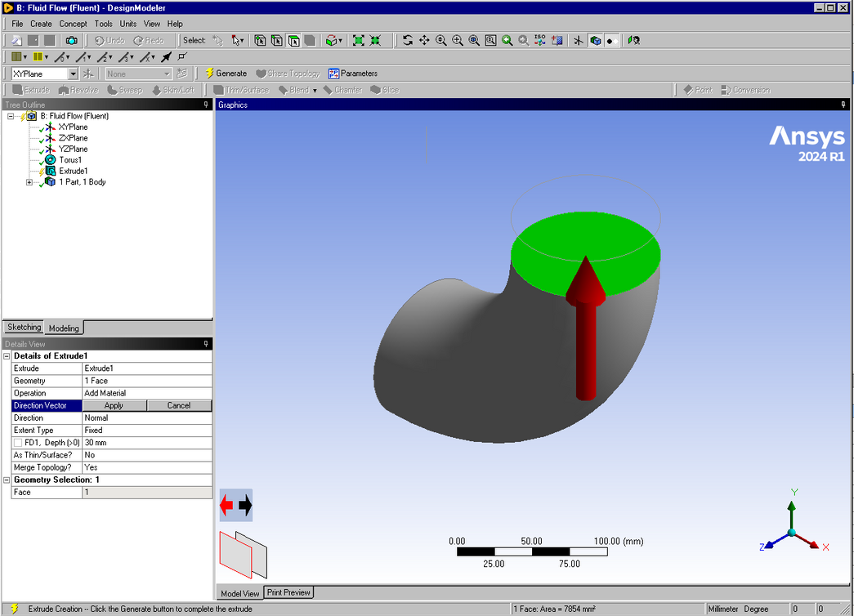Toggle the Display Model button
This screenshot has height=616, width=854.
click(595, 40)
